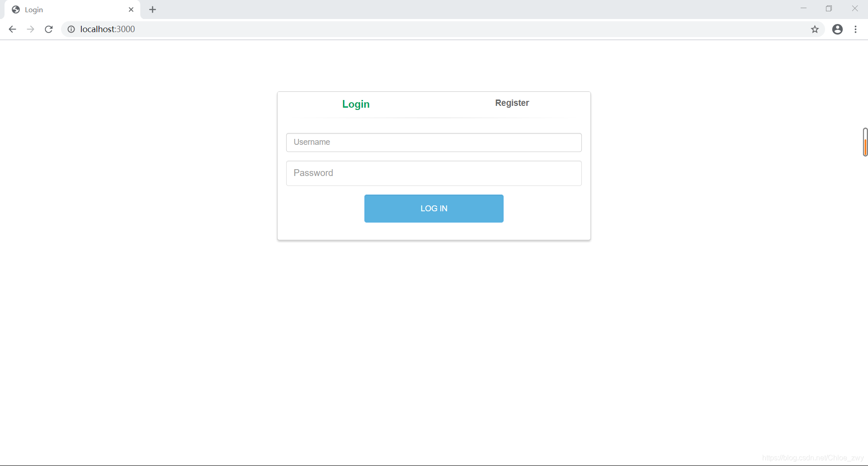The image size is (868, 466).
Task: Go back using the browser back arrow
Action: (12, 29)
